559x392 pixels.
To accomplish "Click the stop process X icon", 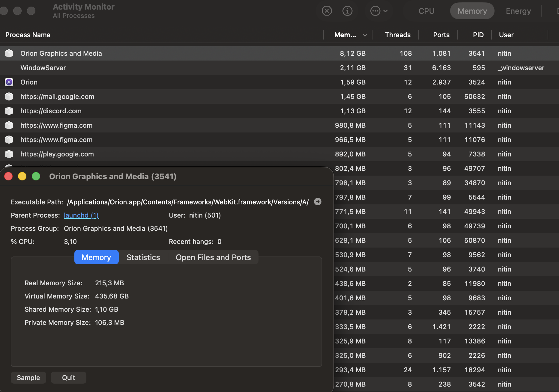I will [327, 11].
